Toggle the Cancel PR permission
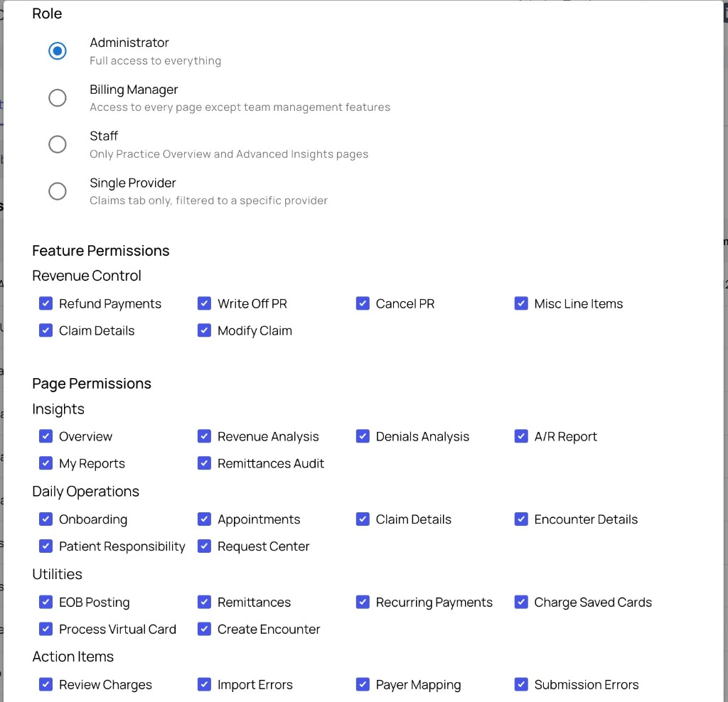Screen dimensions: 728x702 coord(363,303)
